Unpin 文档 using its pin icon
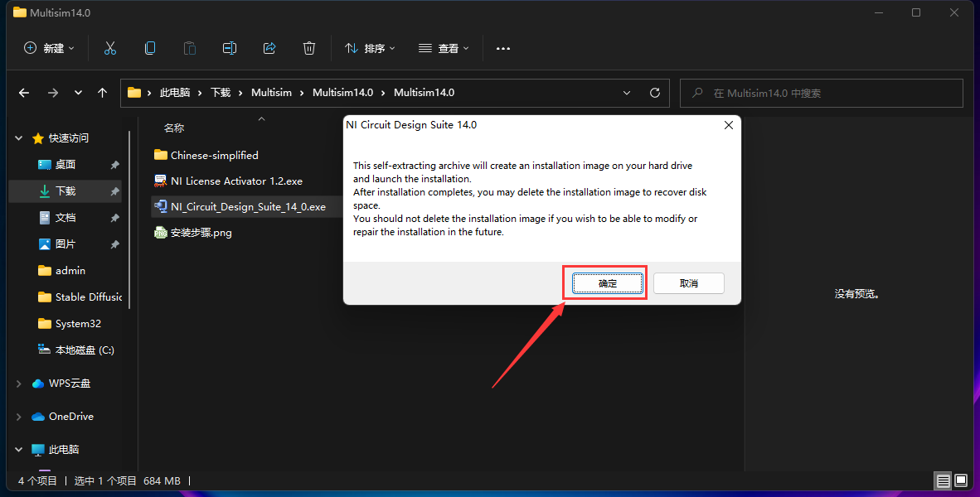The width and height of the screenshot is (980, 497). (x=114, y=218)
